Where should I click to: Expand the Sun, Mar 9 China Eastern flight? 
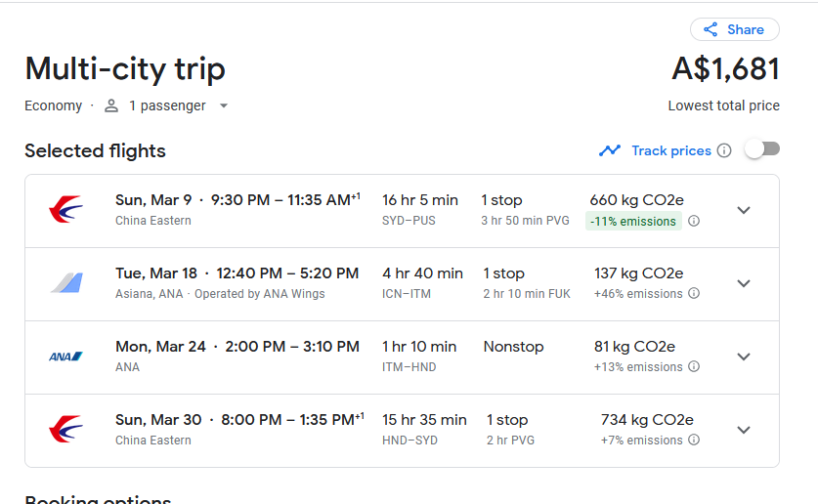(744, 210)
